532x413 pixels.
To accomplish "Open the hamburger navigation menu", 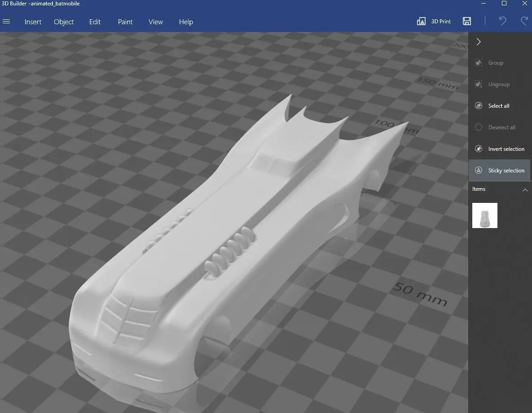I will click(x=6, y=22).
